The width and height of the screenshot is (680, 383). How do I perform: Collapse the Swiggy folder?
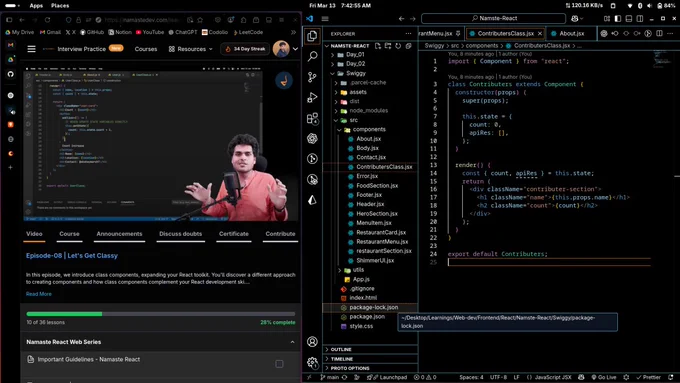[x=371, y=73]
